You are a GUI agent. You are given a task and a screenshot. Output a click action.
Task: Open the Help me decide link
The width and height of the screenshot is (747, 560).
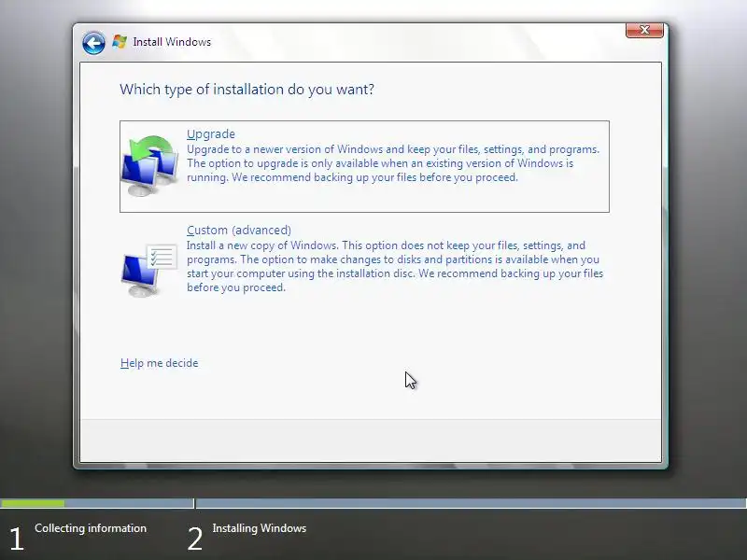(x=159, y=363)
